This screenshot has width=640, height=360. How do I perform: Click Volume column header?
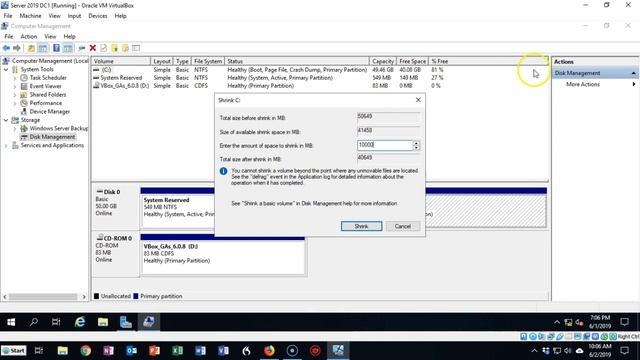click(120, 61)
